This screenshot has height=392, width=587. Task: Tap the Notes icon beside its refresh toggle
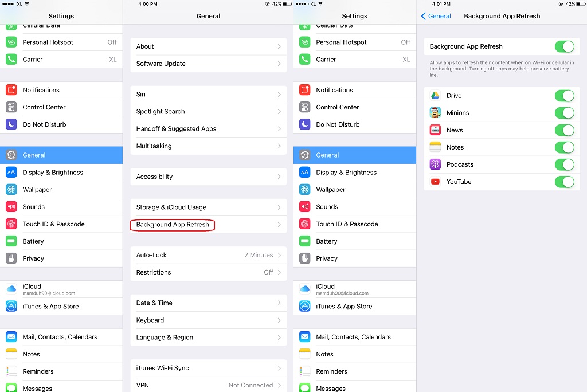(435, 147)
